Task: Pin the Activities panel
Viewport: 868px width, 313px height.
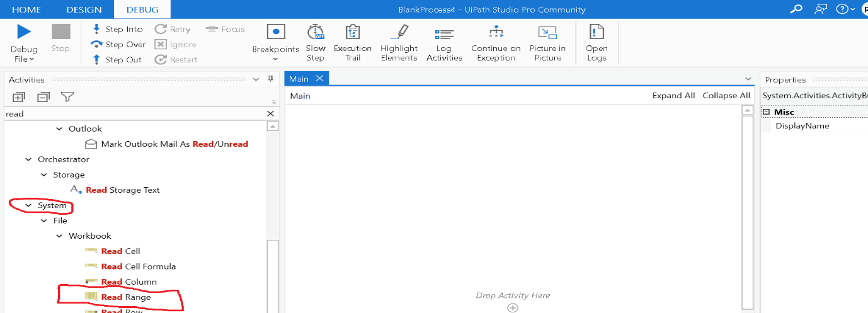Action: coord(271,79)
